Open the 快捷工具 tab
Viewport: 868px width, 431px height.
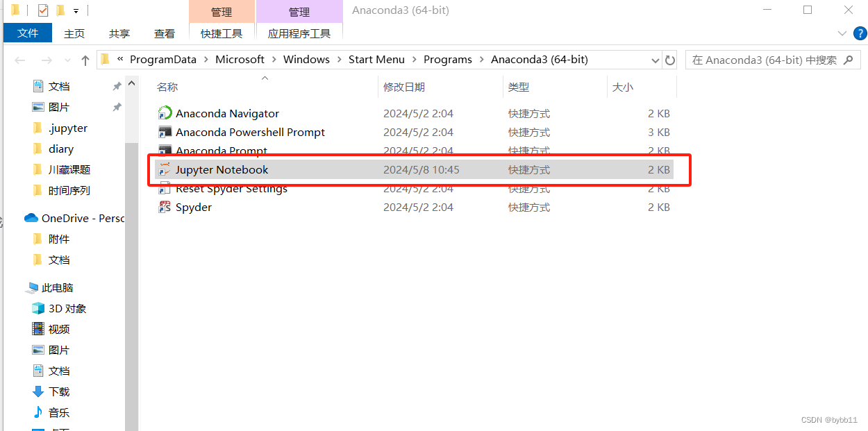coord(222,33)
